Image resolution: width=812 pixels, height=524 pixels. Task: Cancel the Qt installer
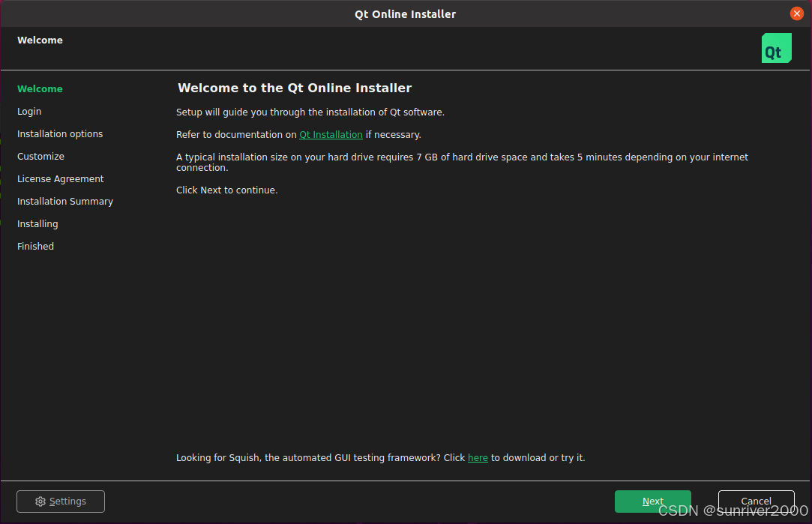pos(756,502)
